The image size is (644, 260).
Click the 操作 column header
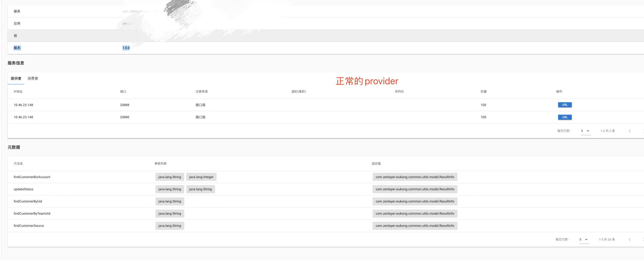[x=559, y=92]
